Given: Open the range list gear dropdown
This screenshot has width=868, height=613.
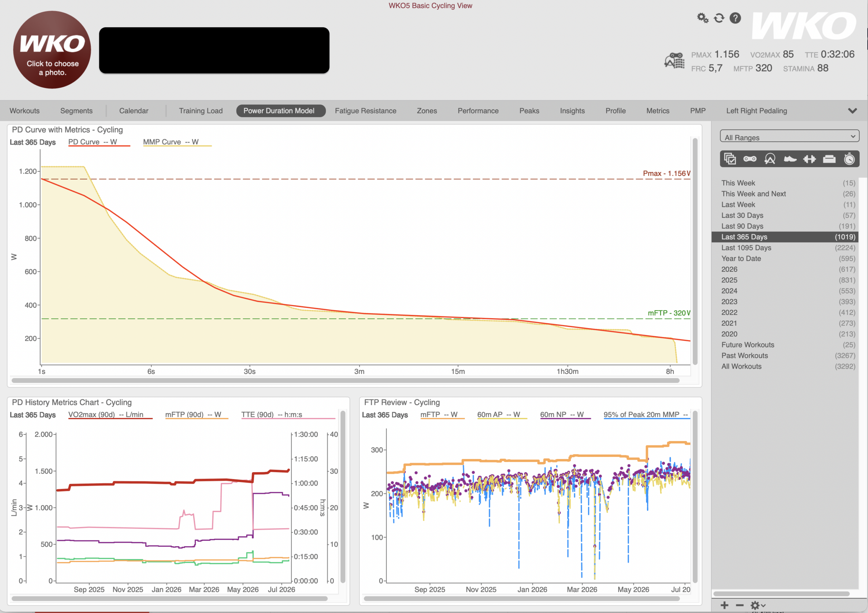Looking at the screenshot, I should click(x=758, y=606).
